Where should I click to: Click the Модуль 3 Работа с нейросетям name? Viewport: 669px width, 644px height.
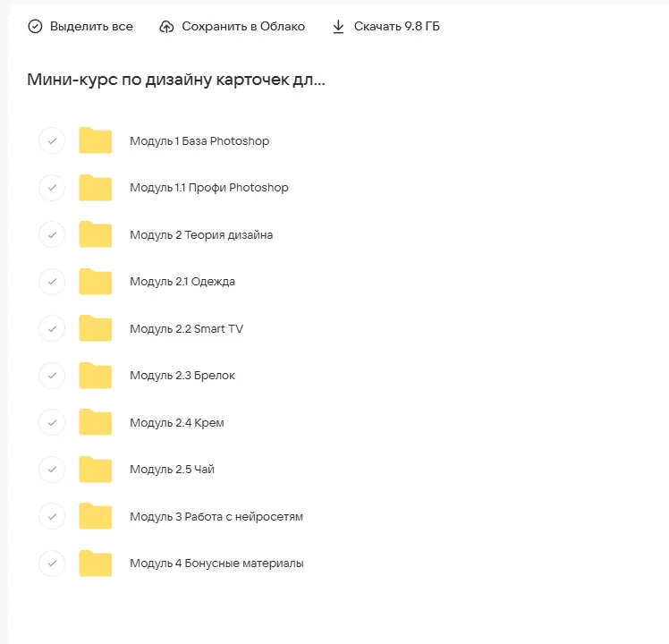[216, 517]
